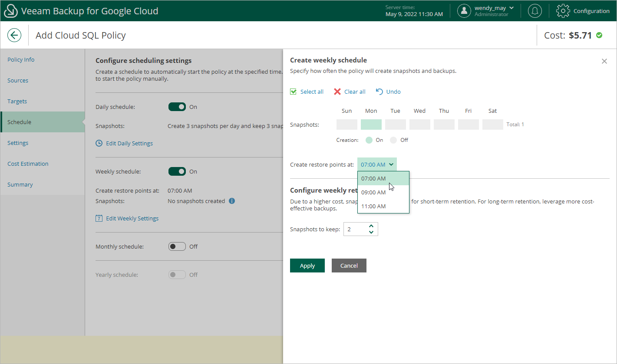The height and width of the screenshot is (364, 617).
Task: Open the Schedule step
Action: click(x=43, y=122)
